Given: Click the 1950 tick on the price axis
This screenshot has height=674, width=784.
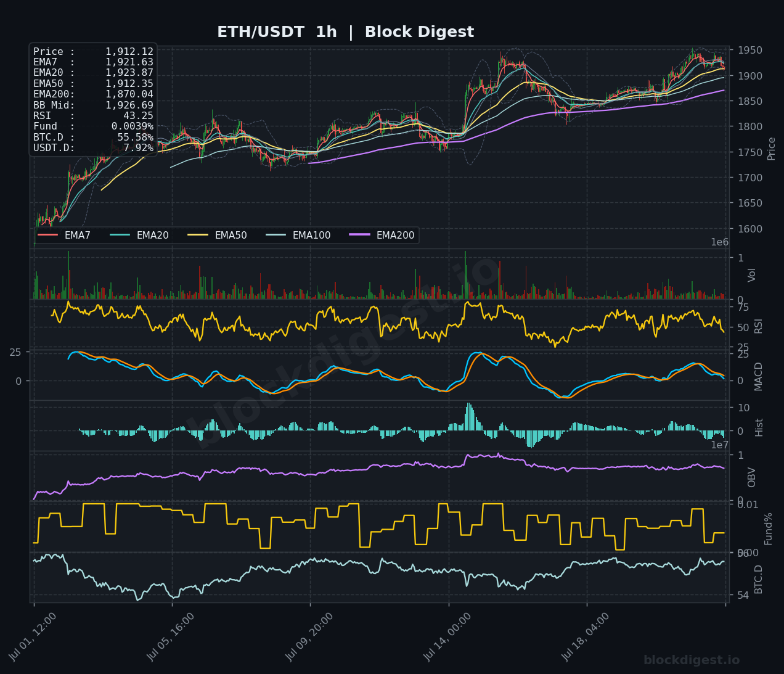Looking at the screenshot, I should 749,51.
